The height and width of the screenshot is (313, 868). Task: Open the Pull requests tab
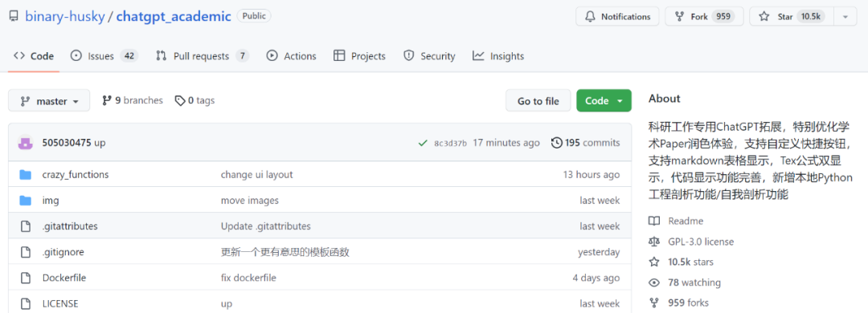[x=202, y=56]
